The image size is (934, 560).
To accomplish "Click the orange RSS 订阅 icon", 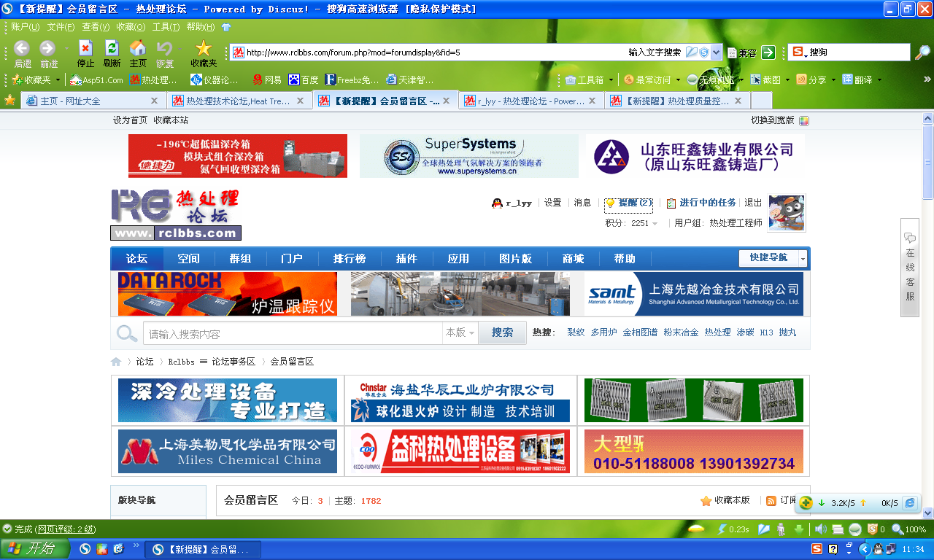I will point(771,500).
